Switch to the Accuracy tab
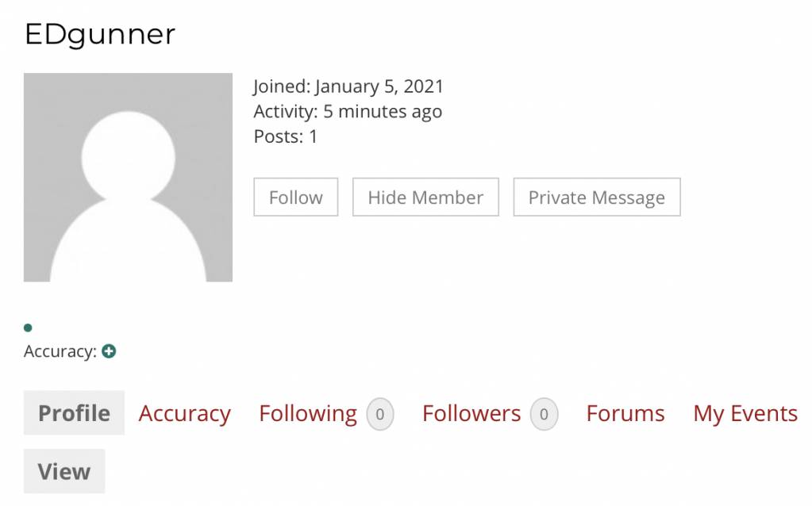Image resolution: width=812 pixels, height=506 pixels. pyautogui.click(x=184, y=413)
